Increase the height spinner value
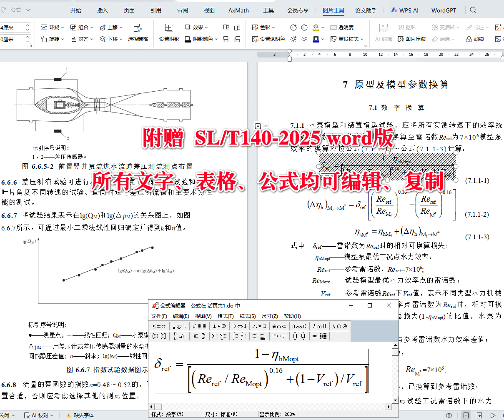This screenshot has height=420, width=504. click(x=28, y=25)
